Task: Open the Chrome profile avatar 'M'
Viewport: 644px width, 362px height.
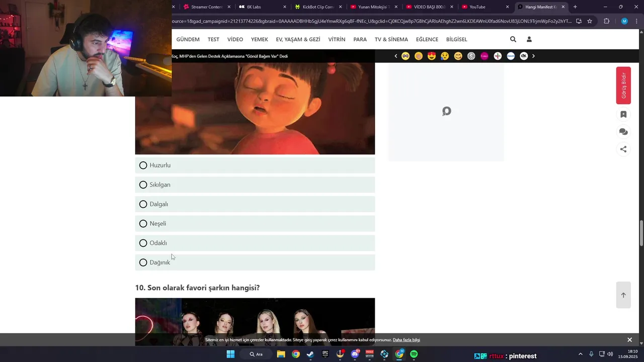Action: tap(624, 21)
